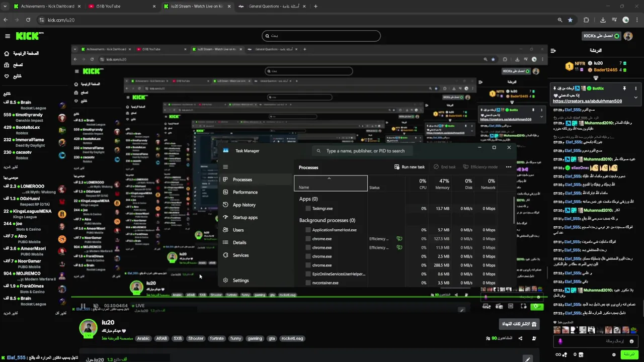This screenshot has height=362, width=644.
Task: Collapse the Apps (0) group in Task Manager
Action: (308, 199)
